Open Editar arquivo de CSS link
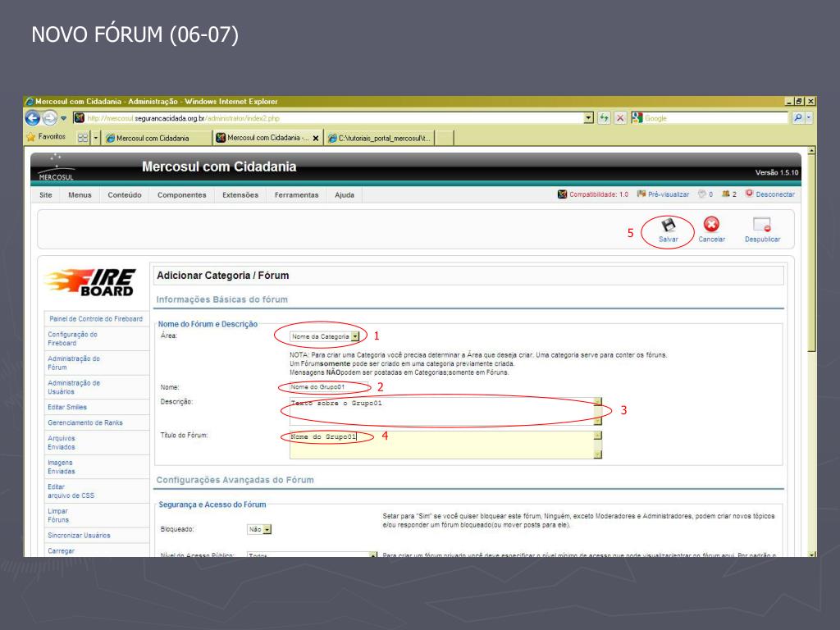Screen dimensions: 840x630 [x=71, y=491]
